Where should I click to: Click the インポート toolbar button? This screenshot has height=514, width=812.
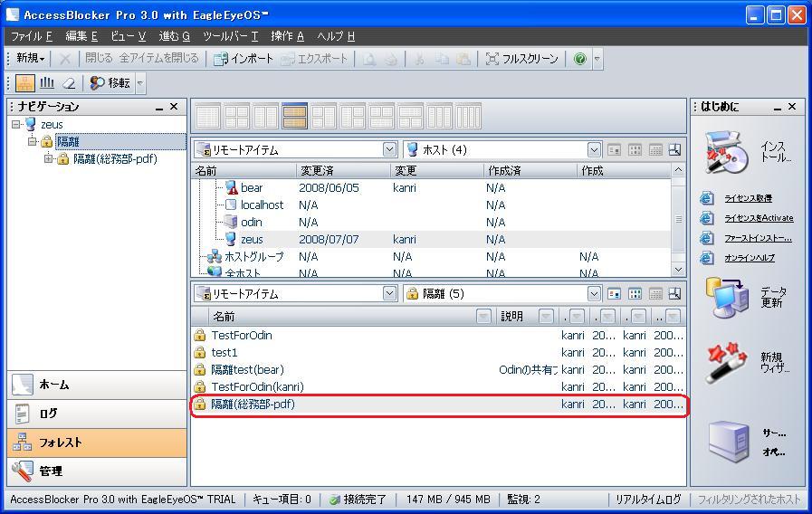(x=243, y=59)
